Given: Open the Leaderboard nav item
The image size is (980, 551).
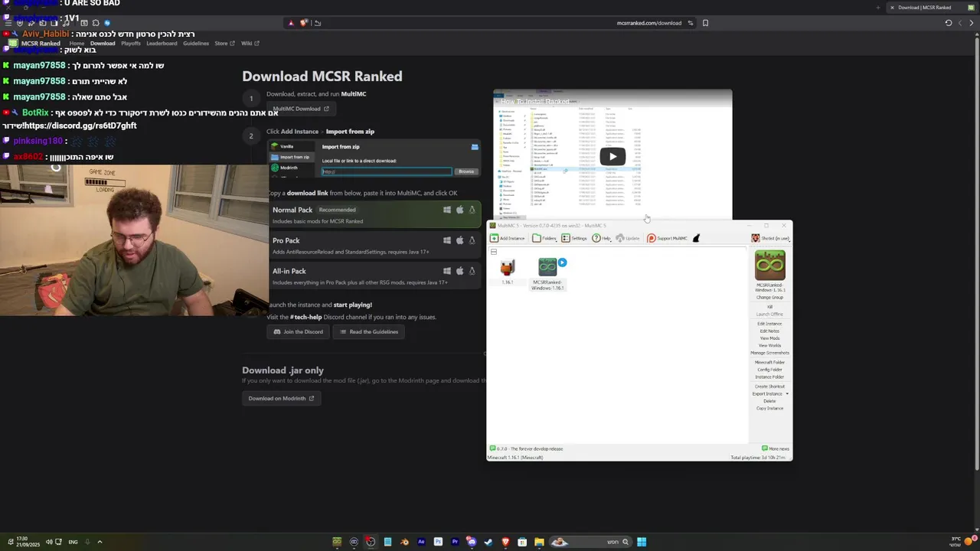Looking at the screenshot, I should 162,44.
